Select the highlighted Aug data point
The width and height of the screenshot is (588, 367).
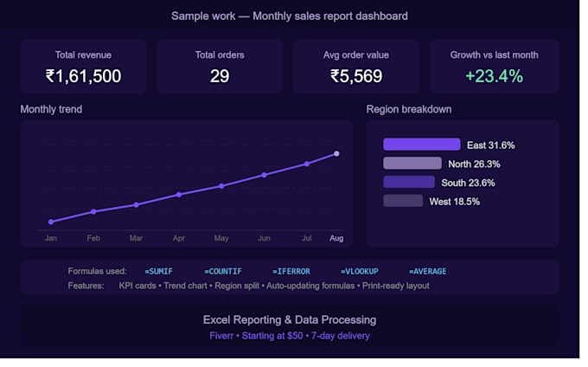pyautogui.click(x=336, y=153)
